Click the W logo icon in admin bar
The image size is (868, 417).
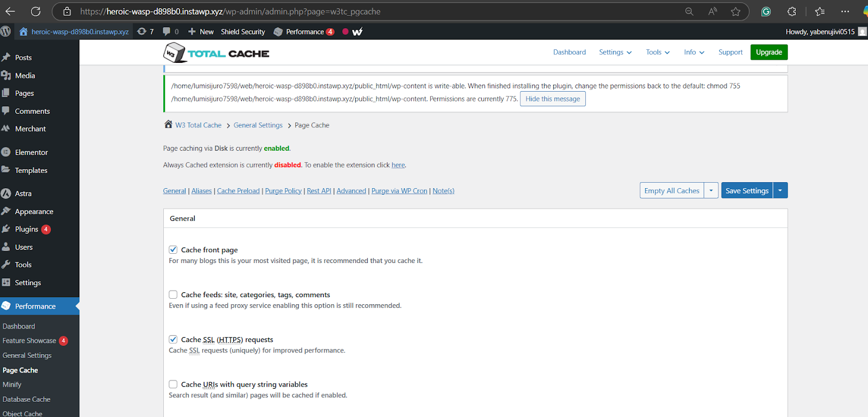pyautogui.click(x=358, y=31)
